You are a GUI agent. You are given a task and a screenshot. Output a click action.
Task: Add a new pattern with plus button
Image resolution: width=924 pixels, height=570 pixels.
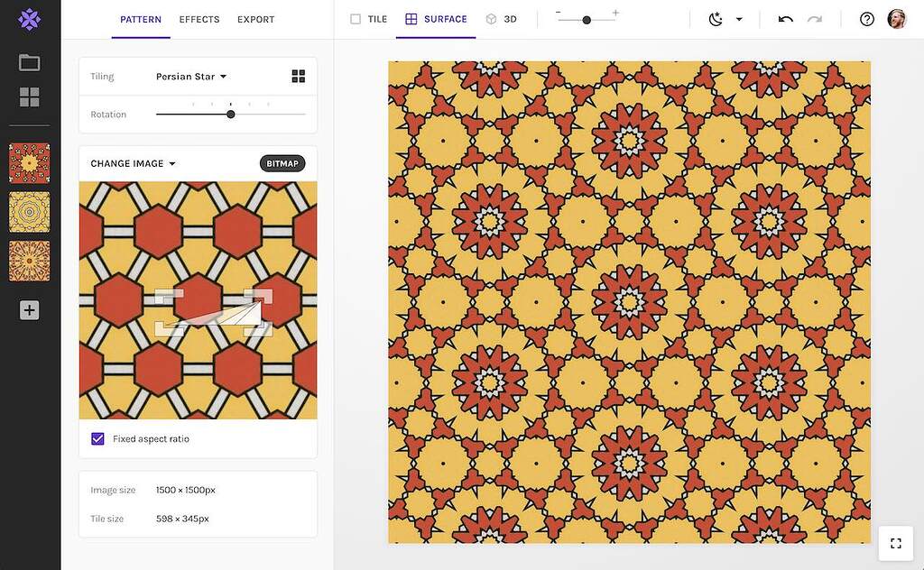(30, 309)
